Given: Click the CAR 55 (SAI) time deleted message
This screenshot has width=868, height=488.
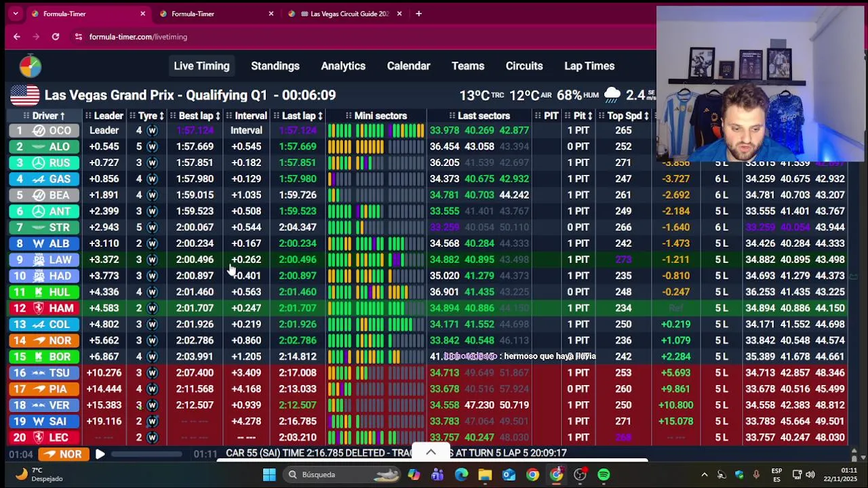Looking at the screenshot, I should coord(397,453).
